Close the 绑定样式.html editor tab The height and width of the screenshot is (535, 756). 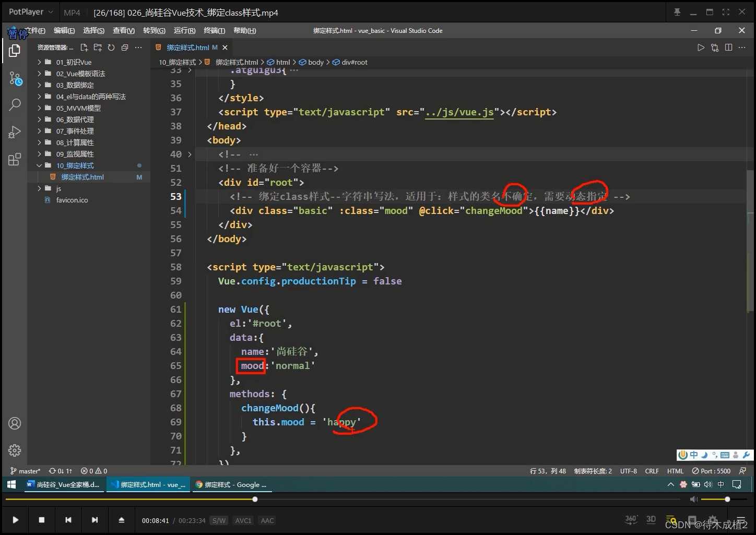[225, 47]
